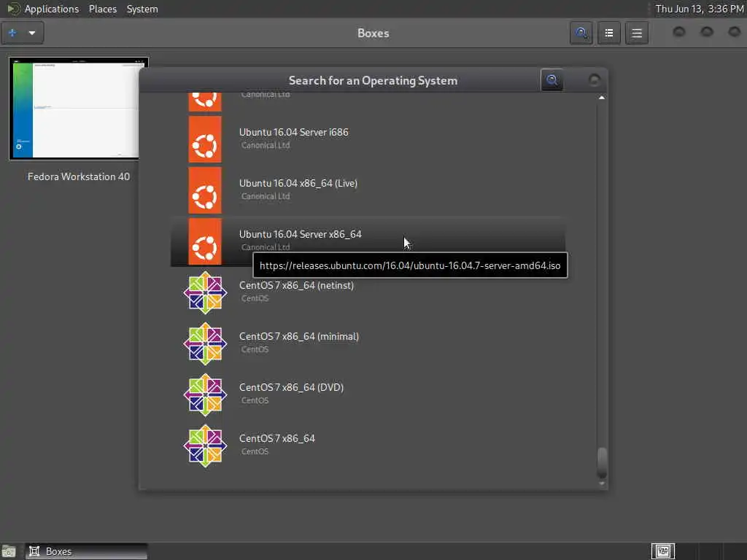Click the workspace switcher icon in bottom panel
Screen dimensions: 747x560
click(663, 551)
